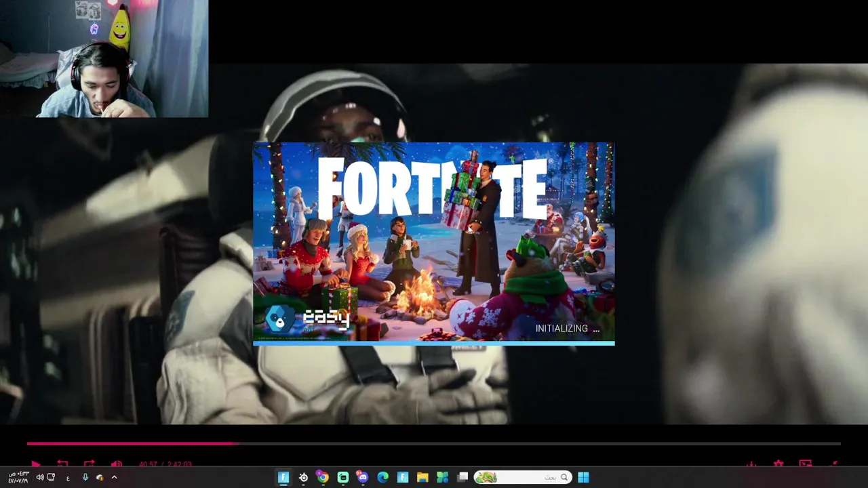This screenshot has width=868, height=488.
Task: Open the second Fortnite icon in the taskbar
Action: 403,477
